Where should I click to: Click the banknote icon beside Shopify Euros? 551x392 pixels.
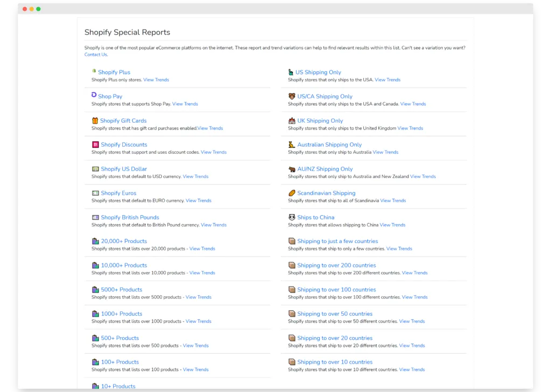click(x=95, y=193)
